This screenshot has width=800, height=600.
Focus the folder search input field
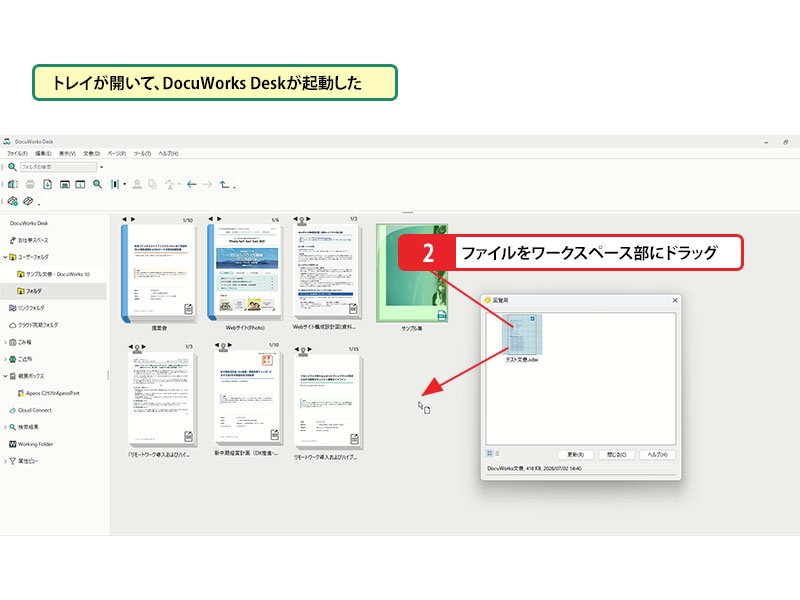[x=58, y=167]
